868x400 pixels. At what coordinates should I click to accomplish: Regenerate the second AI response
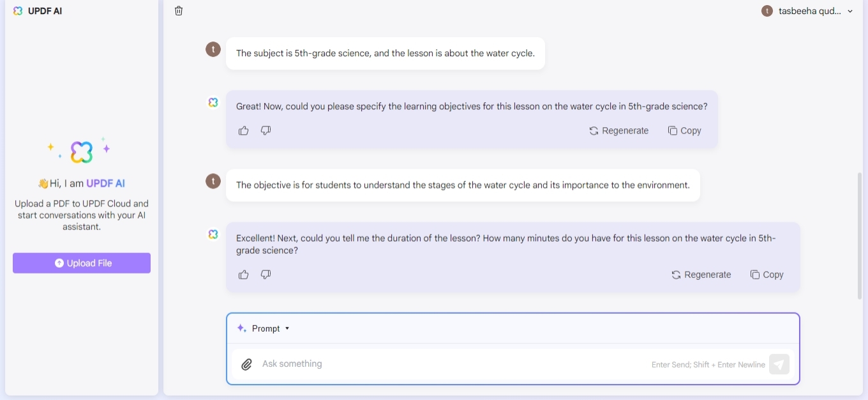pyautogui.click(x=701, y=274)
